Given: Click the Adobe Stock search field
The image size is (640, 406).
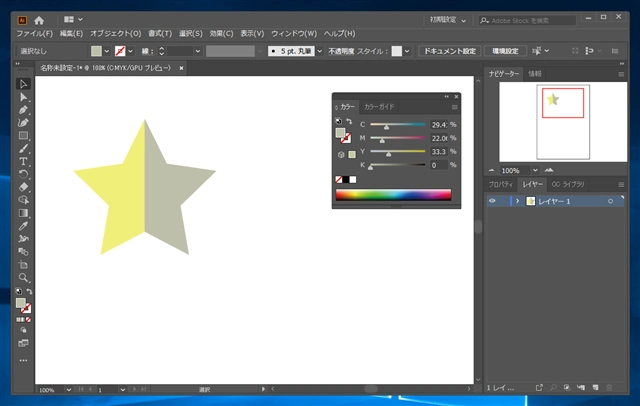Looking at the screenshot, I should (527, 20).
